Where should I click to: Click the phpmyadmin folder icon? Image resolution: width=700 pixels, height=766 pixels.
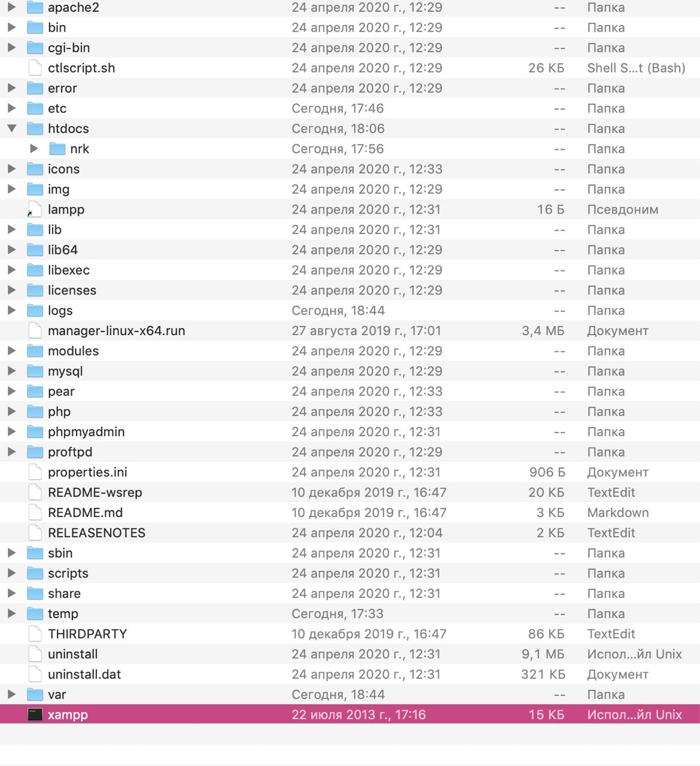[x=35, y=431]
